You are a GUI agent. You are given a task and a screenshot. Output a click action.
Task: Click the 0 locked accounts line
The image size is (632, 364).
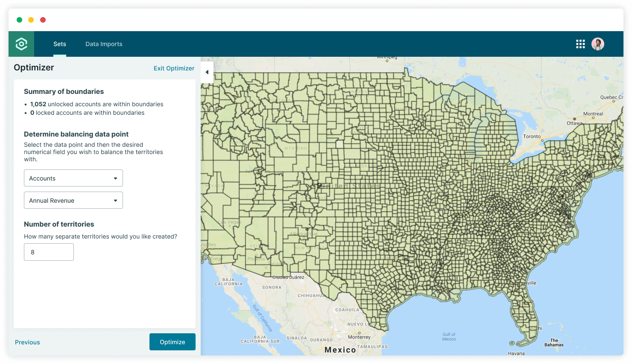point(87,113)
